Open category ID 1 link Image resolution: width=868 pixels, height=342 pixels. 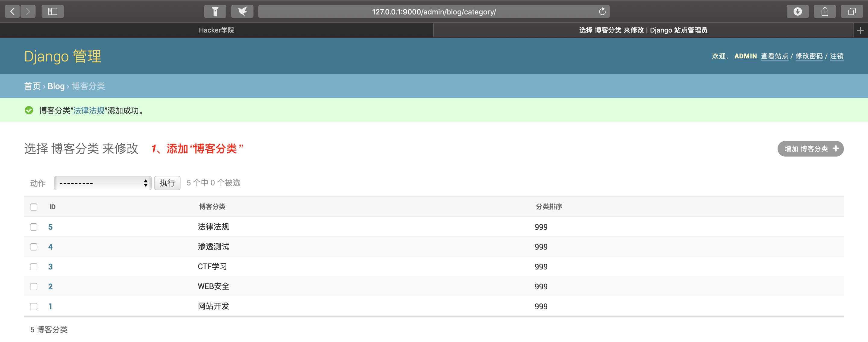51,306
